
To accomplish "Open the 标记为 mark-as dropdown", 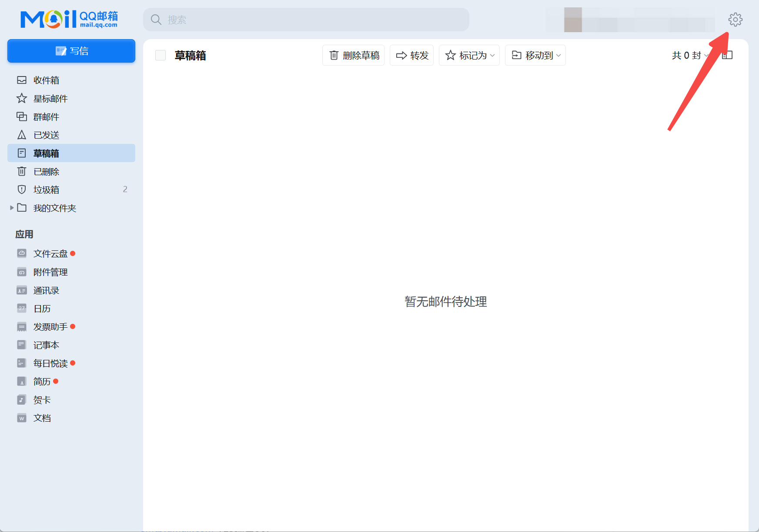I will (x=469, y=55).
